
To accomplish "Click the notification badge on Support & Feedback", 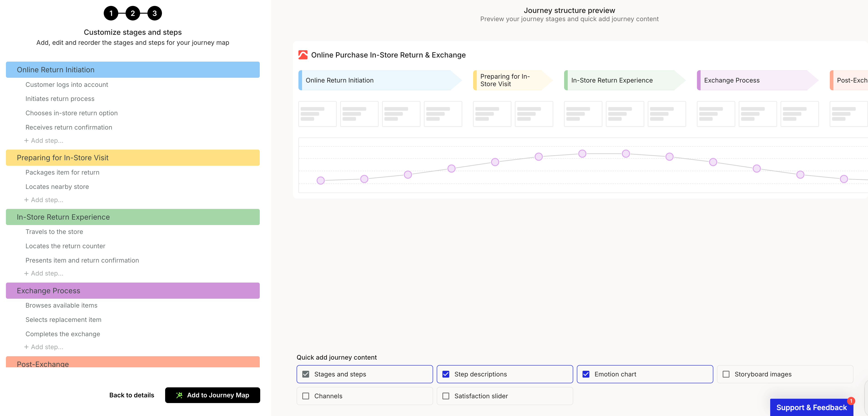I will (851, 401).
